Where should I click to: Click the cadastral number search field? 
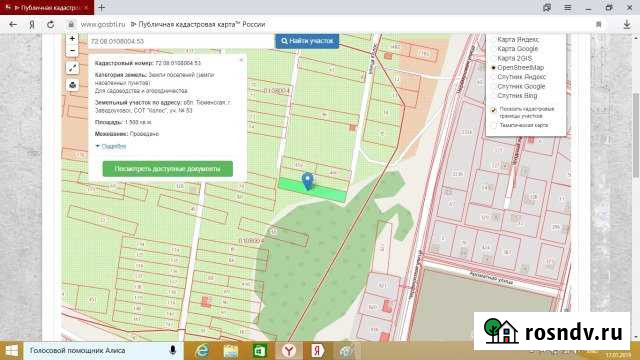181,41
